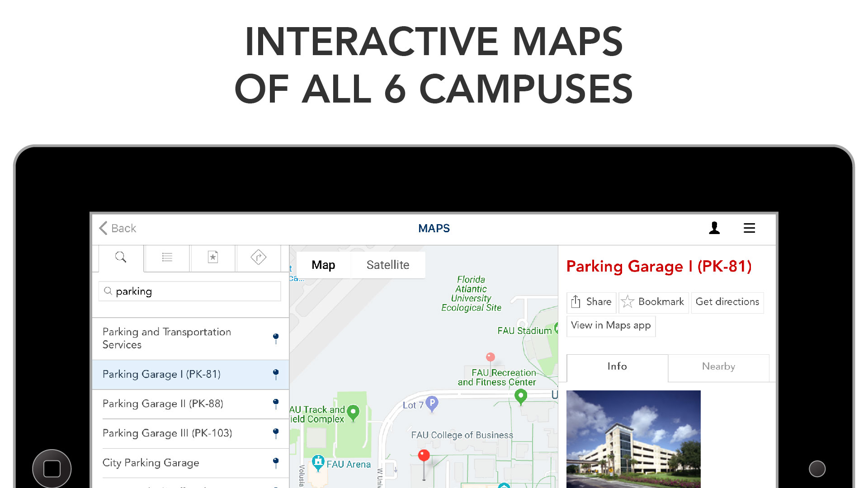Image resolution: width=868 pixels, height=488 pixels.
Task: Click the red map pin marker
Action: pyautogui.click(x=424, y=455)
